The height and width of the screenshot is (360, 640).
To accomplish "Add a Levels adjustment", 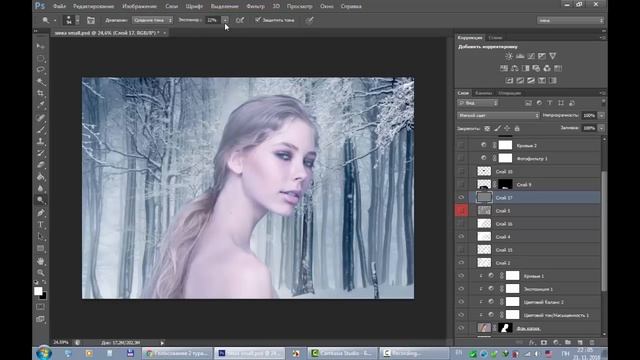I will pos(520,56).
